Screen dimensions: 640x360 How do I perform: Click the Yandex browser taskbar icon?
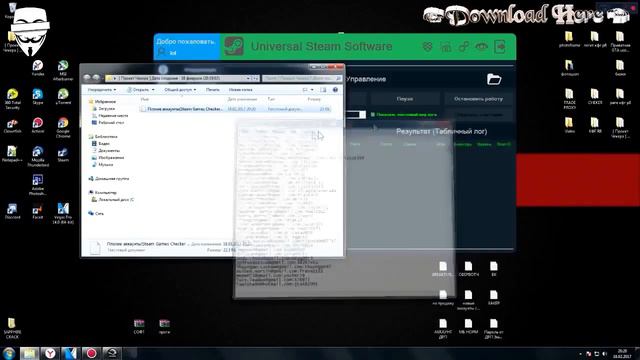tap(50, 353)
